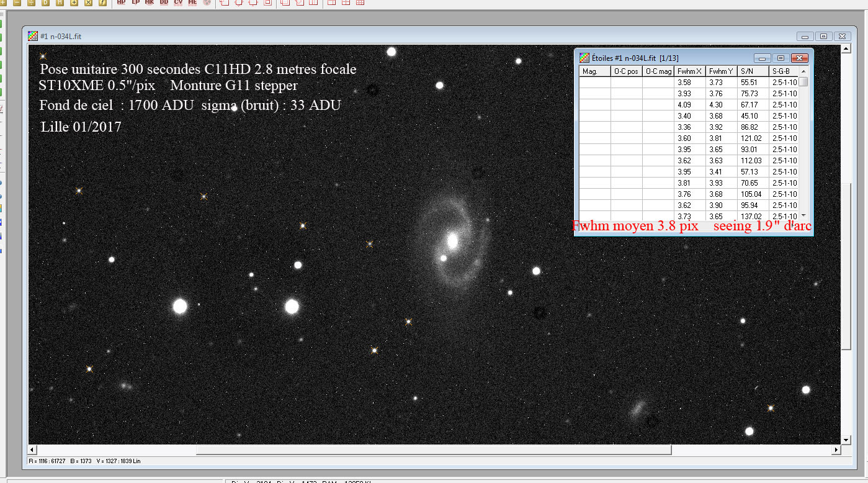
Task: Click the Étoiles list scroll-up arrow
Action: [804, 70]
